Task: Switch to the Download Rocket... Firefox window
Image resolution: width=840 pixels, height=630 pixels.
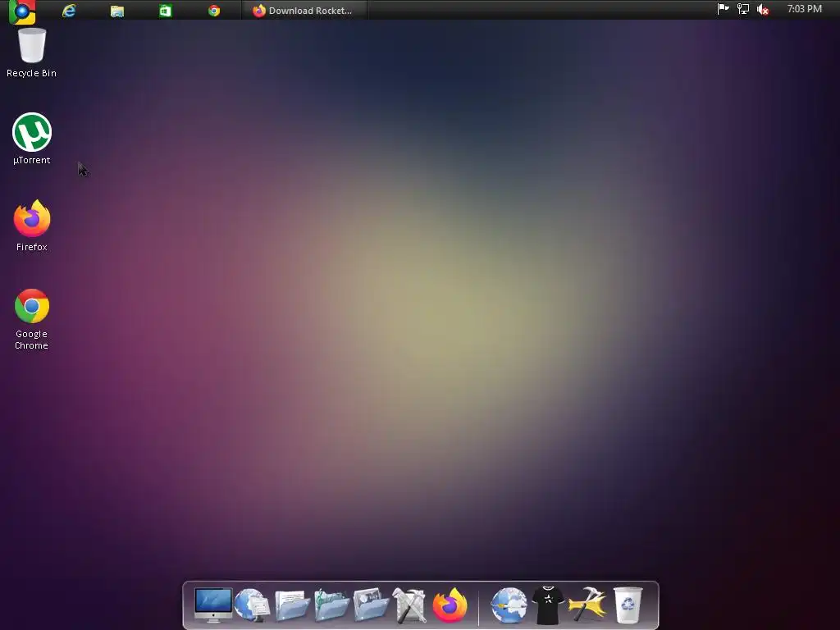Action: [304, 11]
